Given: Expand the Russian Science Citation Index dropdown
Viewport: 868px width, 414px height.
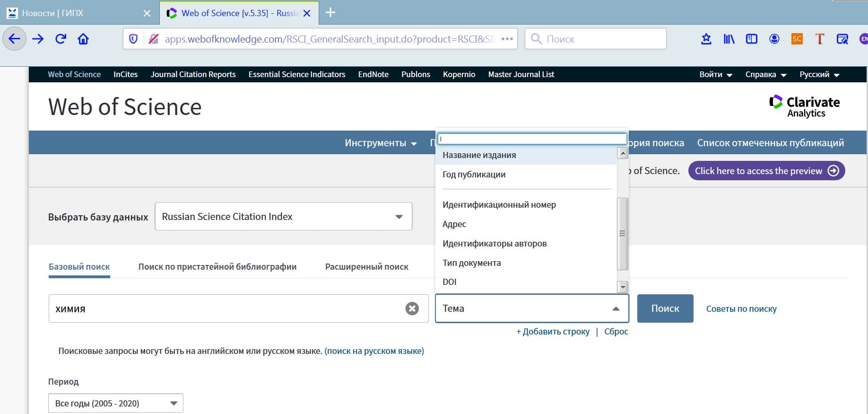Looking at the screenshot, I should pyautogui.click(x=284, y=217).
